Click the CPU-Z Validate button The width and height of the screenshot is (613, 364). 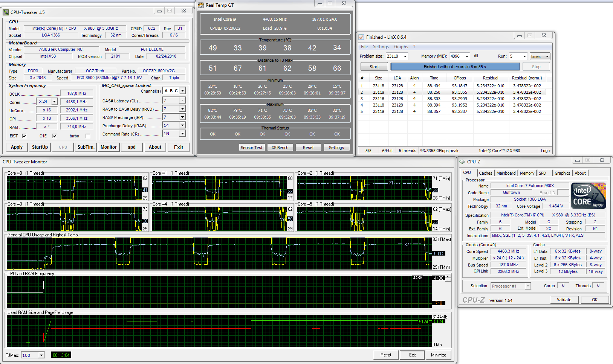click(x=564, y=300)
